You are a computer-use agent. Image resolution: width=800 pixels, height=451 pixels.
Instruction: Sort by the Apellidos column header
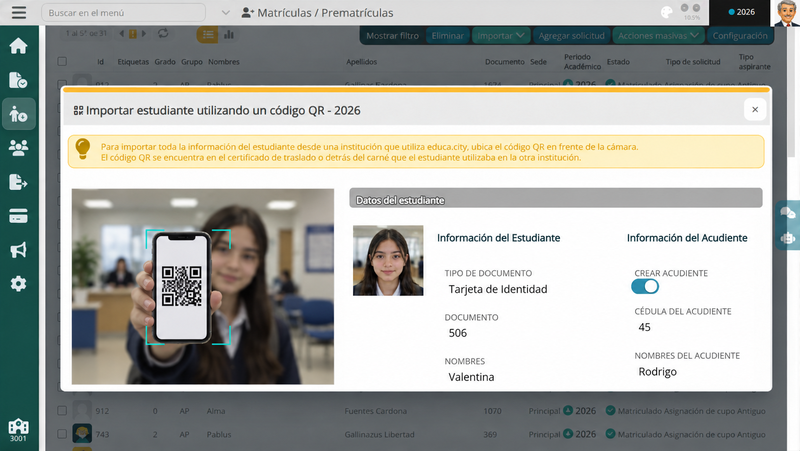(x=361, y=62)
